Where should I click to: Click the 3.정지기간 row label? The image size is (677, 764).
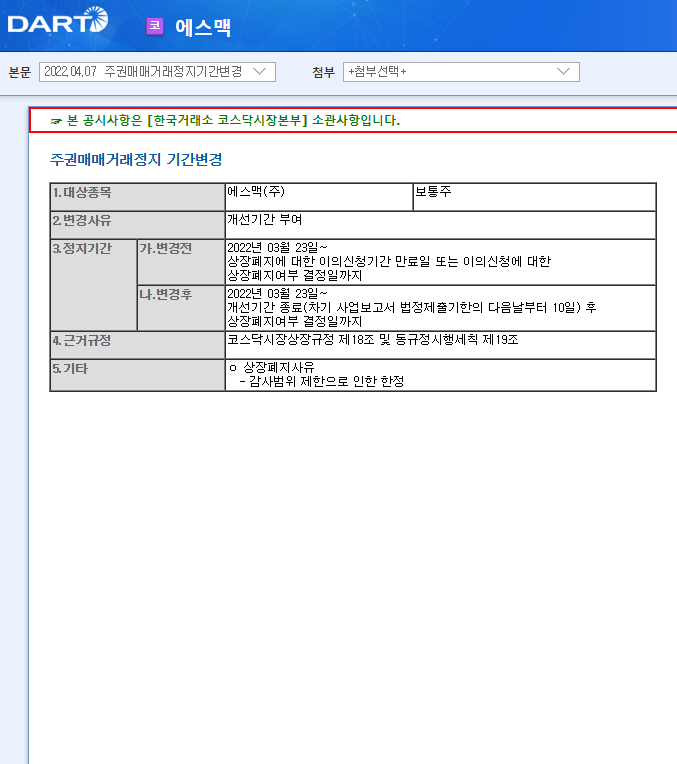click(82, 248)
